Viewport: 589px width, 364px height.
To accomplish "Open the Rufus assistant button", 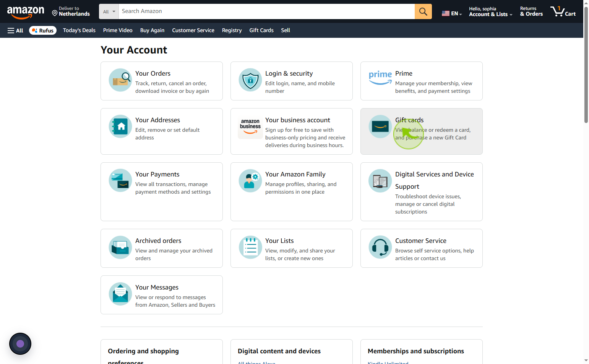I will point(43,31).
